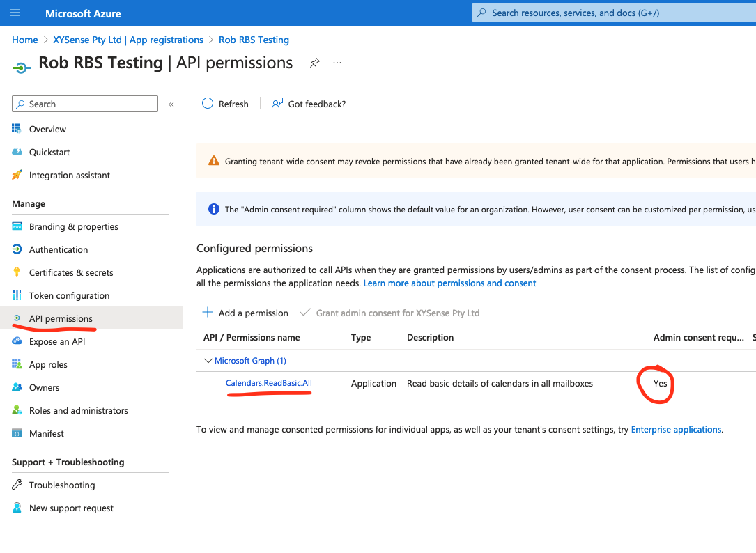Screen dimensions: 756x553
Task: Select API permissions in the sidebar
Action: pos(91,318)
